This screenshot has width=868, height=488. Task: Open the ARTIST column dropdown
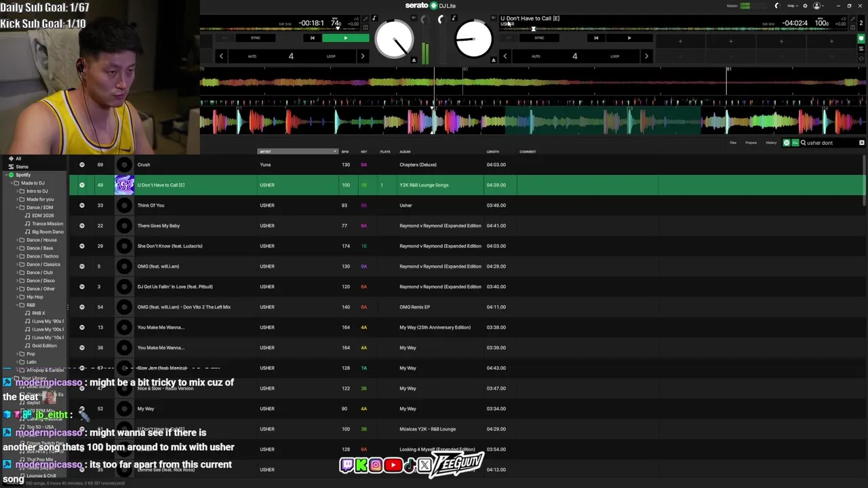[x=335, y=152]
